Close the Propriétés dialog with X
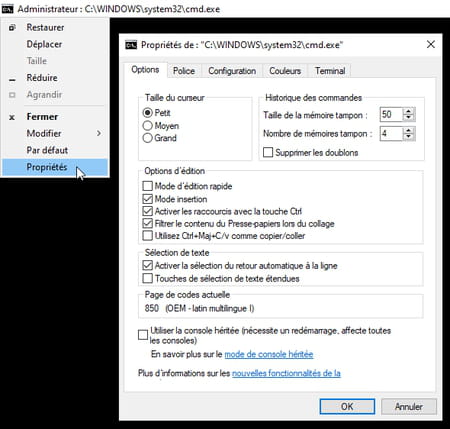 point(431,44)
